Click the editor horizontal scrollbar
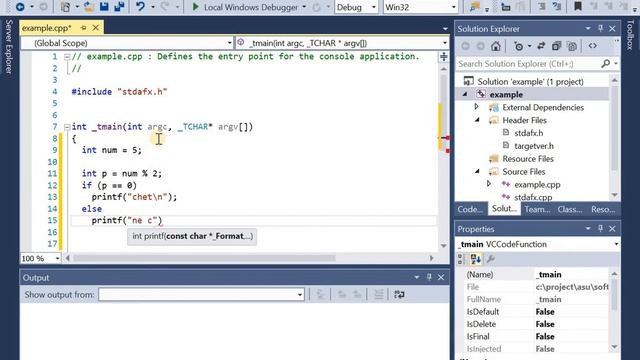This screenshot has width=640, height=360. [204, 258]
